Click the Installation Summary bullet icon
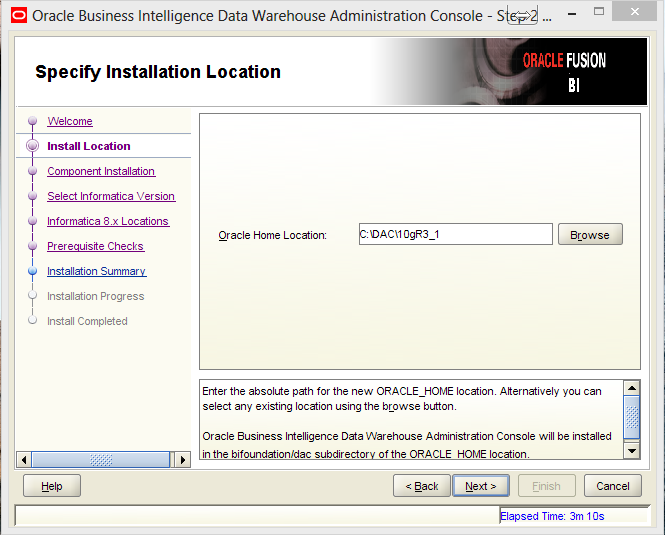The image size is (665, 535). (32, 271)
